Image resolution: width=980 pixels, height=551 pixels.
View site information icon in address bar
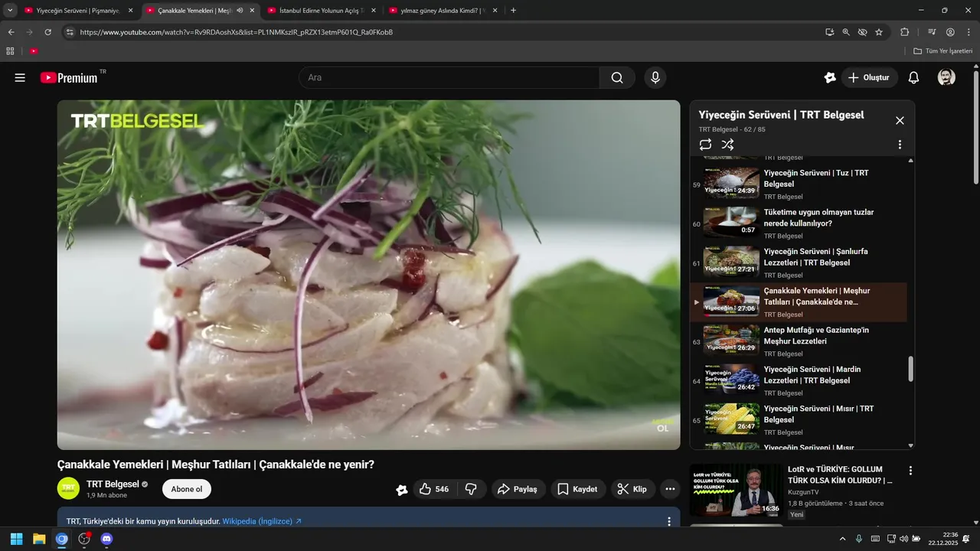[70, 32]
